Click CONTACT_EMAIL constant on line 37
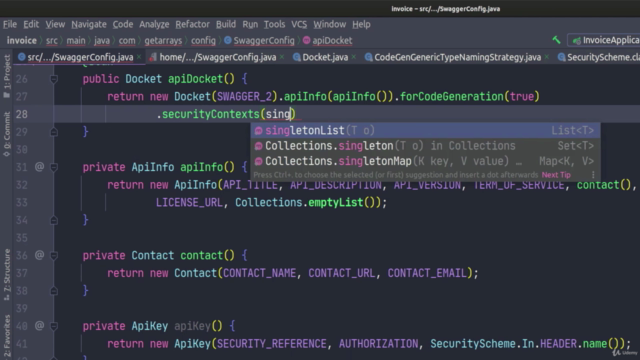The image size is (640, 360). click(427, 273)
